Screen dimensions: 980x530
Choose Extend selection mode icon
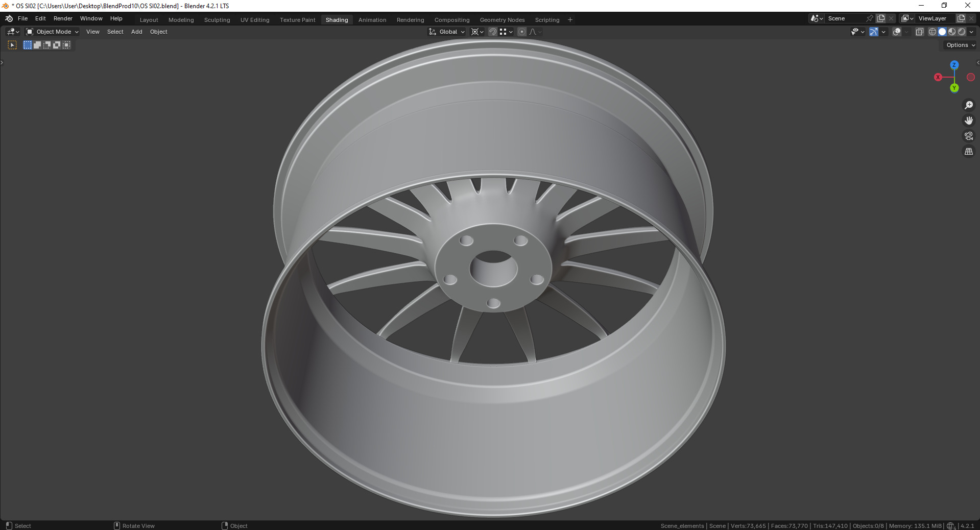pyautogui.click(x=37, y=45)
